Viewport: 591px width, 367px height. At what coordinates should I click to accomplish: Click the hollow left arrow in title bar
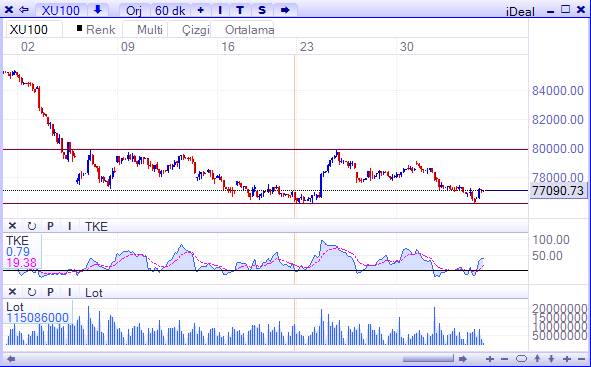click(x=24, y=10)
